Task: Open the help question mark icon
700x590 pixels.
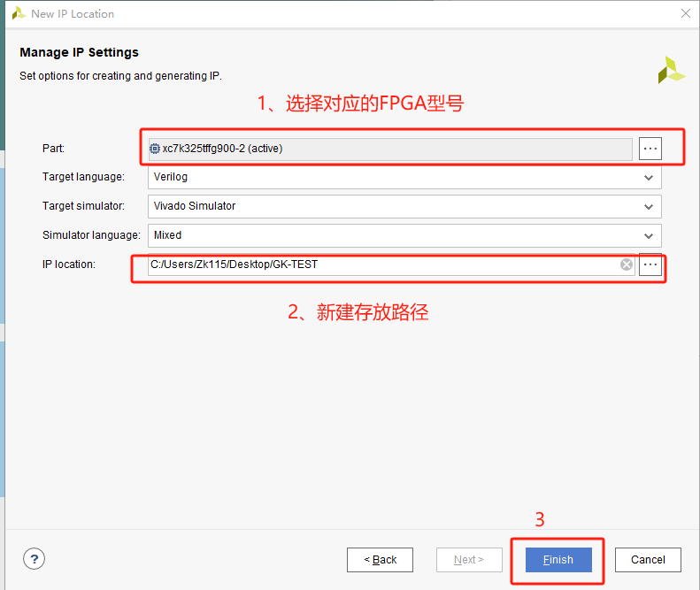Action: point(34,559)
